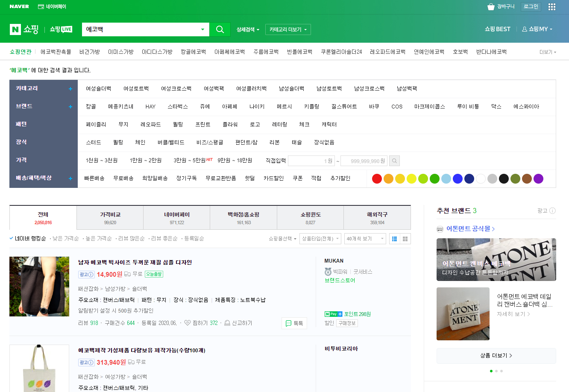Expand related keywords 더보기
This screenshot has width=569, height=392.
pos(548,52)
